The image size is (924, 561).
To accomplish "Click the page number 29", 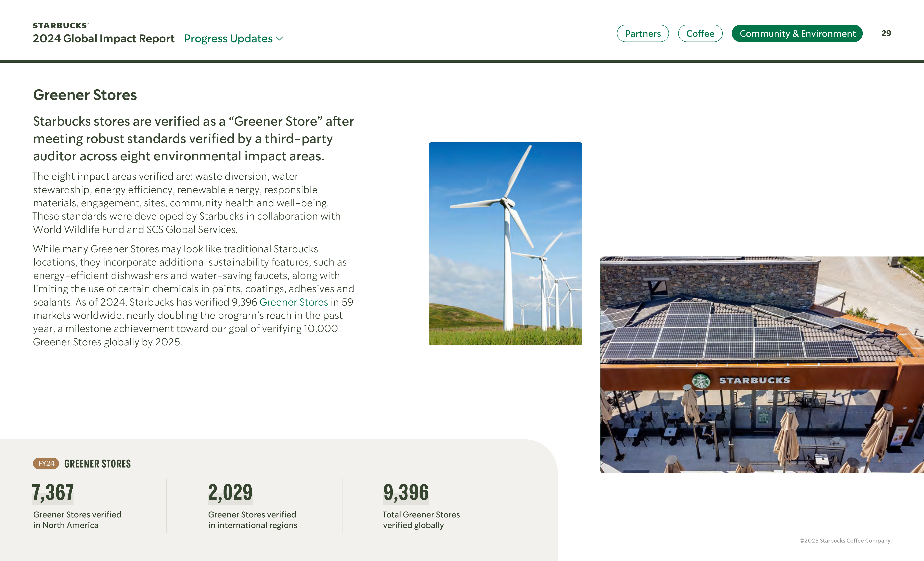I will [x=886, y=33].
